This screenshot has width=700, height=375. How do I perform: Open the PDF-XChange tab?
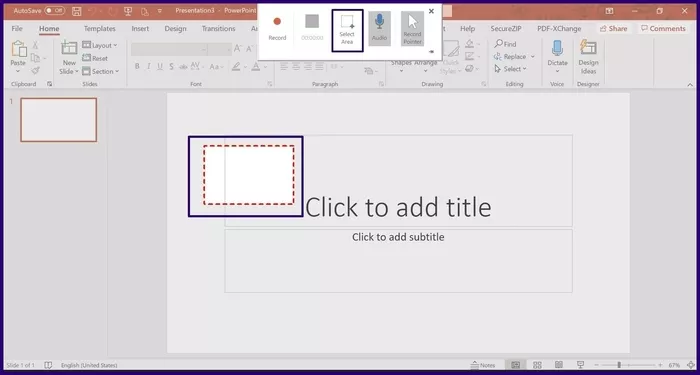(x=559, y=29)
